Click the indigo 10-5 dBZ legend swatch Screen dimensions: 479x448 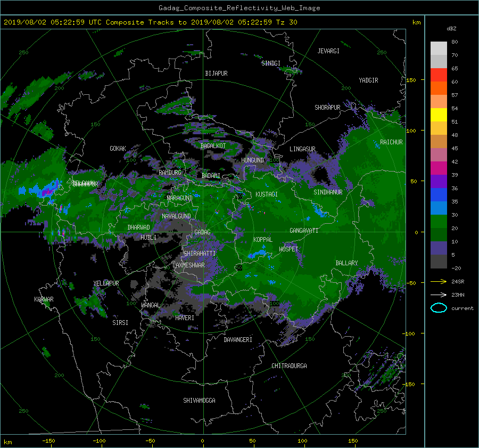point(439,248)
